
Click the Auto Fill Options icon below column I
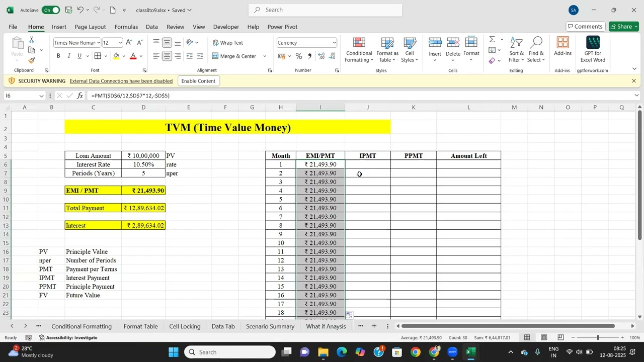[350, 315]
